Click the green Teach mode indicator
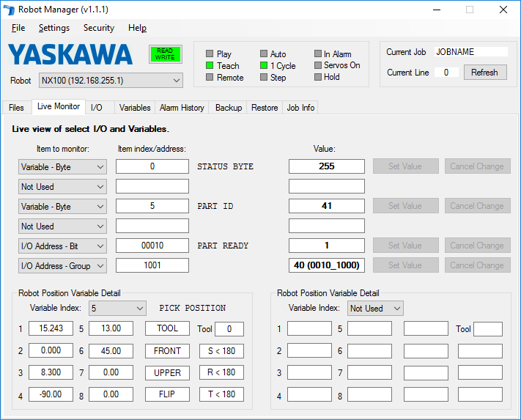Viewport: 521px width, 420px height. [x=210, y=66]
